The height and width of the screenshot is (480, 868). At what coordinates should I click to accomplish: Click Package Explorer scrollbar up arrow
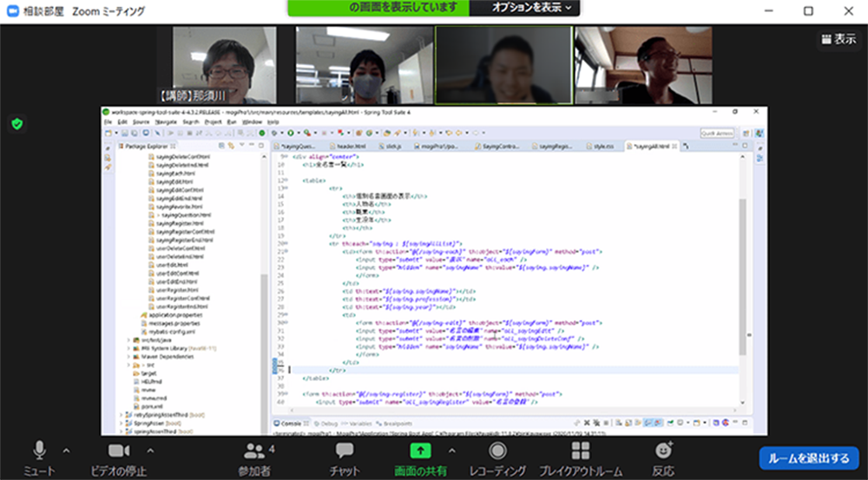click(264, 157)
